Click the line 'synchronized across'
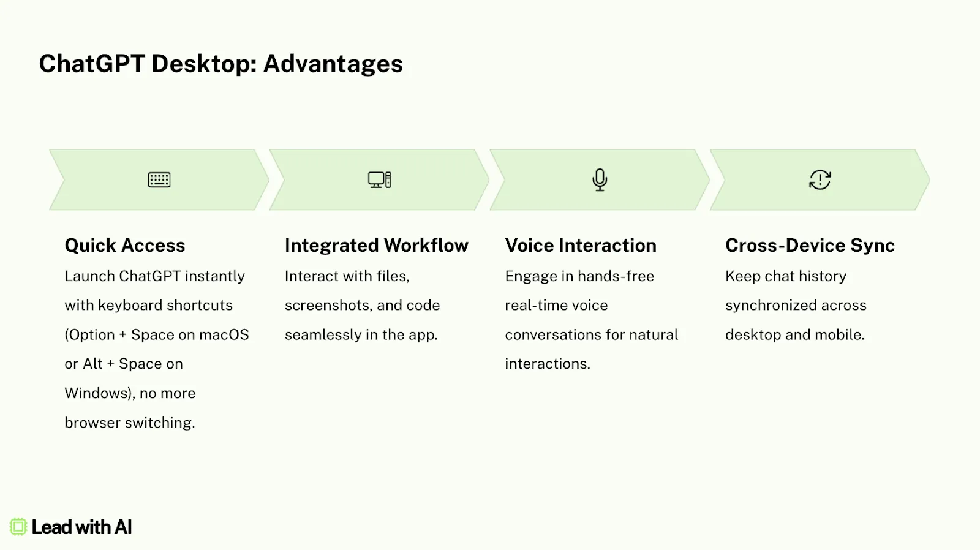980x550 pixels. click(796, 305)
